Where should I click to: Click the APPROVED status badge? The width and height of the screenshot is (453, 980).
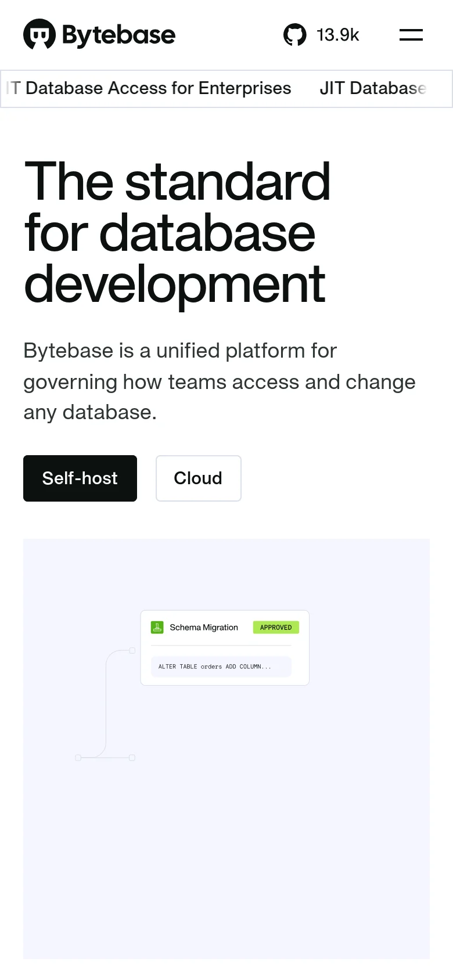pos(276,628)
